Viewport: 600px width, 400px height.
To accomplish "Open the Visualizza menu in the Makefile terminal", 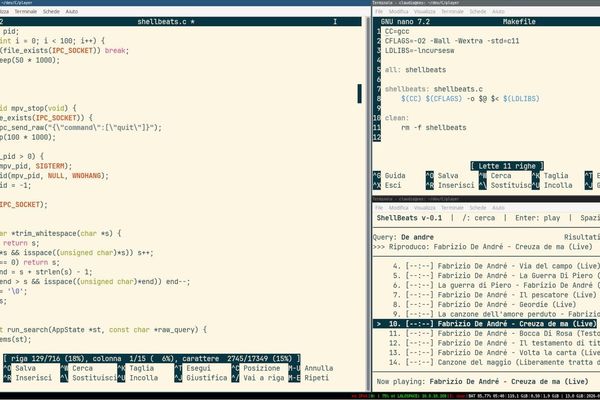I will point(425,11).
